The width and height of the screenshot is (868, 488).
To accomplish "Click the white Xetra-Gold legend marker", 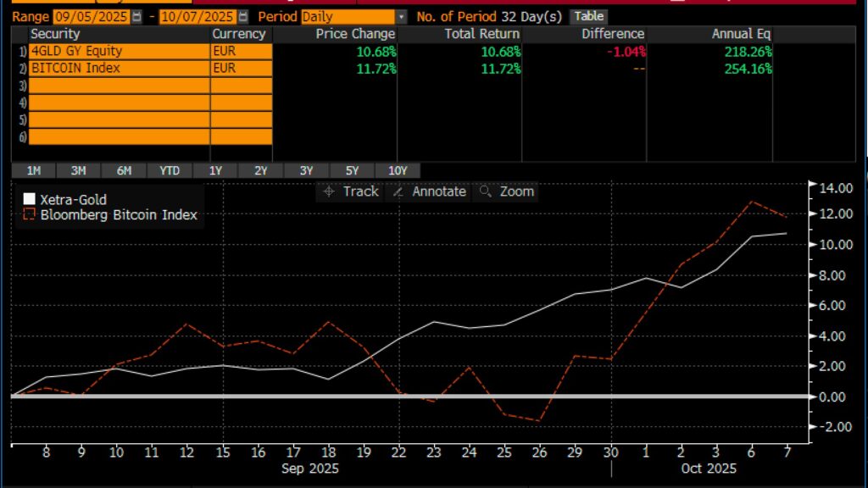I will [29, 200].
